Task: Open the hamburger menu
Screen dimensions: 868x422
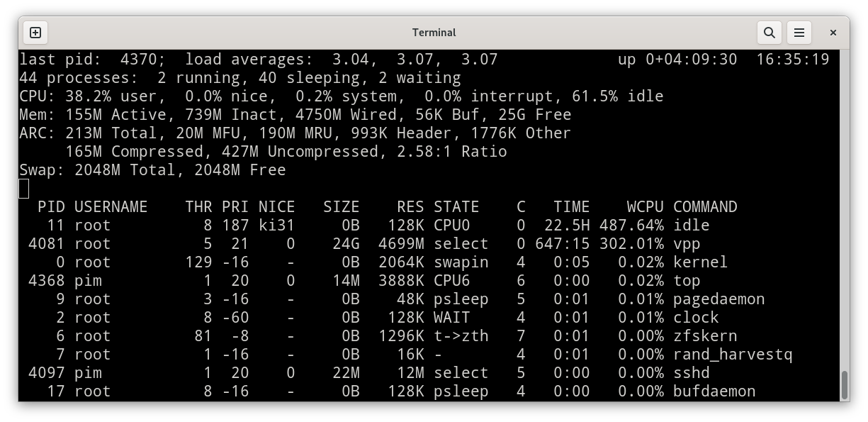Action: coord(799,33)
